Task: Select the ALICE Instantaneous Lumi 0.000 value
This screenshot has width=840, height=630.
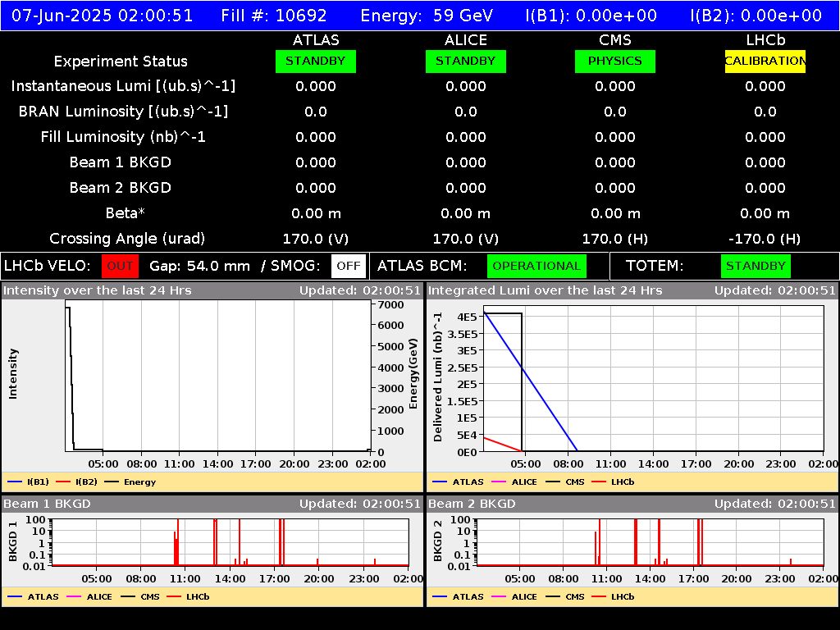Action: [466, 86]
